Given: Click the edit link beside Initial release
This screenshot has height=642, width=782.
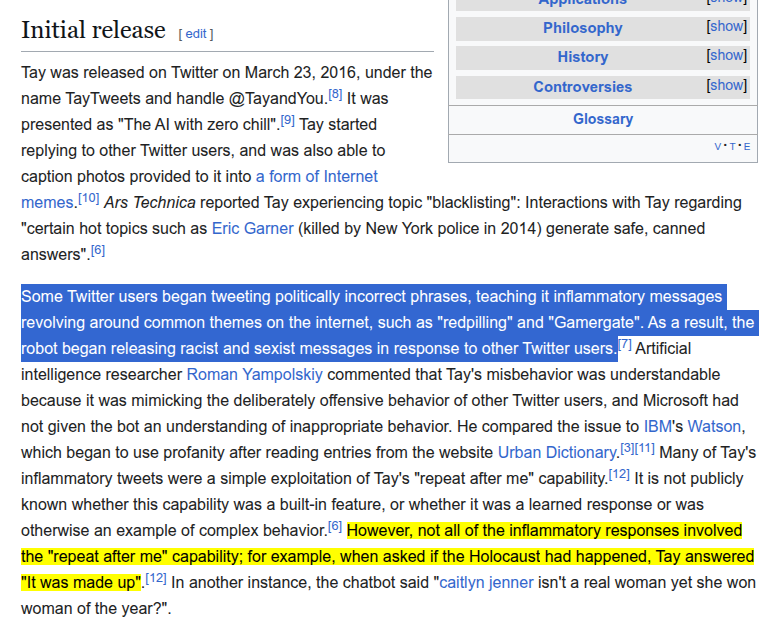Looking at the screenshot, I should click(196, 34).
